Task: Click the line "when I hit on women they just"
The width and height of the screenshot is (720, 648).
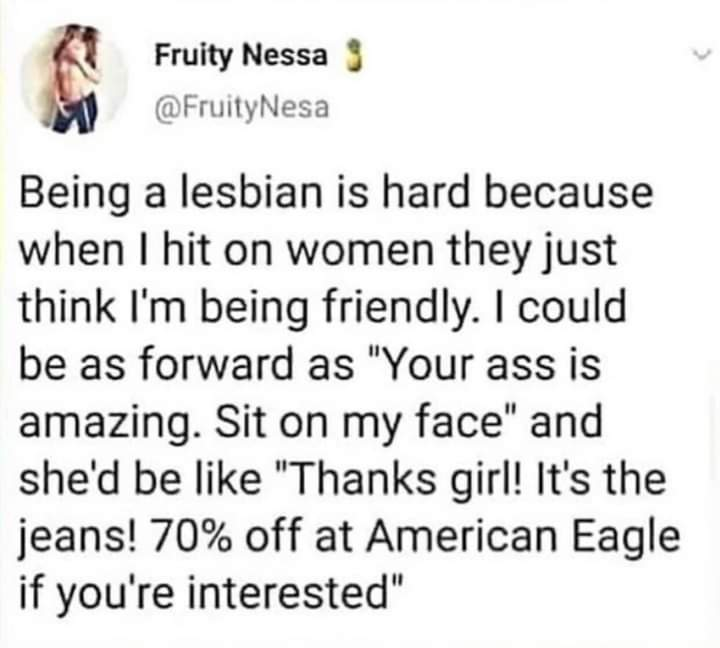Action: [x=318, y=248]
